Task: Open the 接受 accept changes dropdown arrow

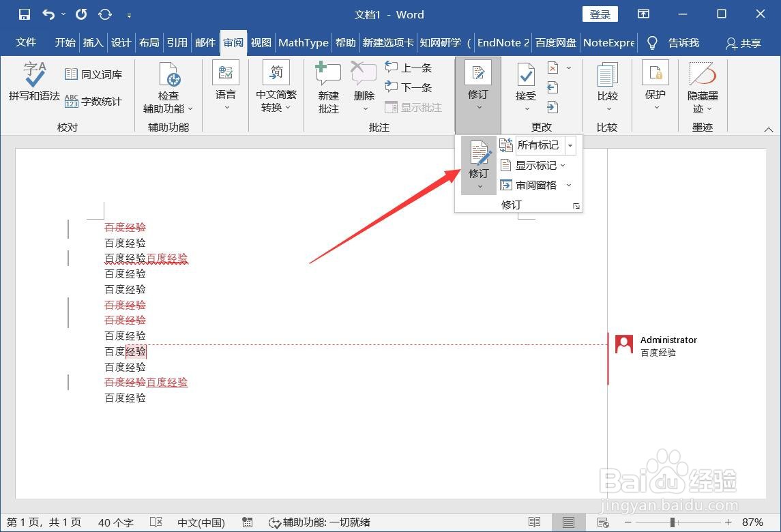Action: point(525,109)
